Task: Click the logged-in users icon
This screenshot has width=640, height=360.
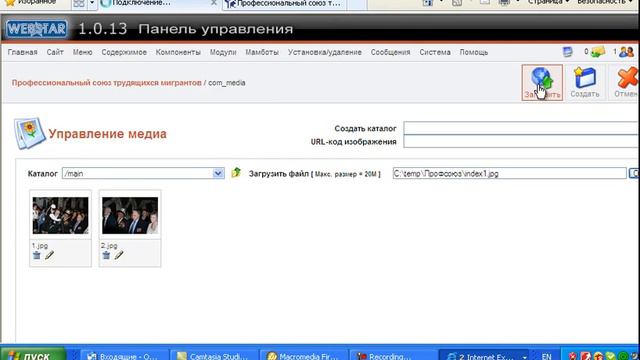Action: tap(626, 52)
